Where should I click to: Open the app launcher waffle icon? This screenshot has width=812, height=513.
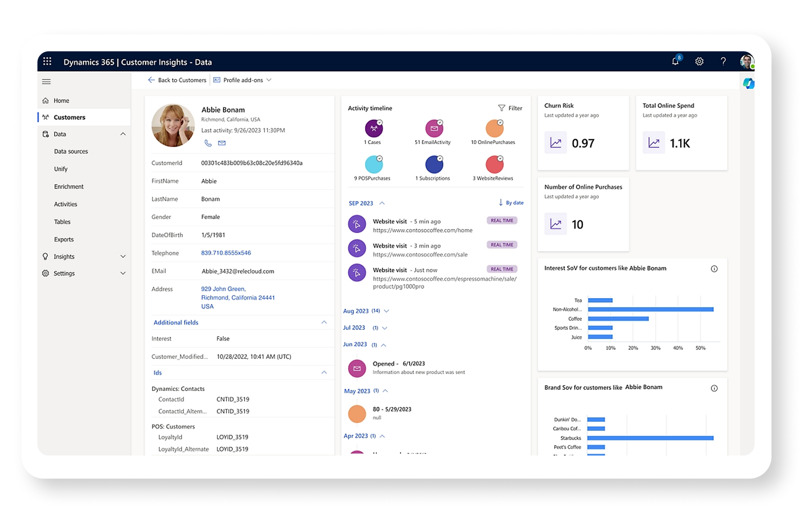[x=47, y=62]
